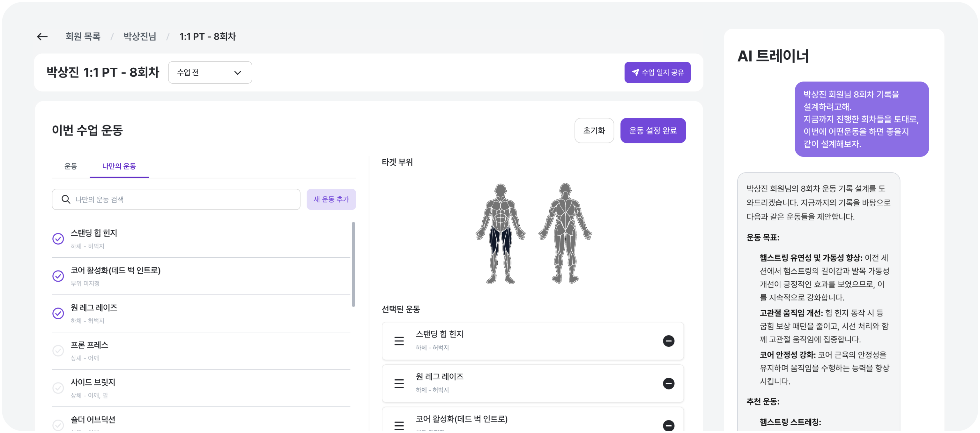980x433 pixels.
Task: Check 프론 프레스 exercise
Action: click(58, 351)
